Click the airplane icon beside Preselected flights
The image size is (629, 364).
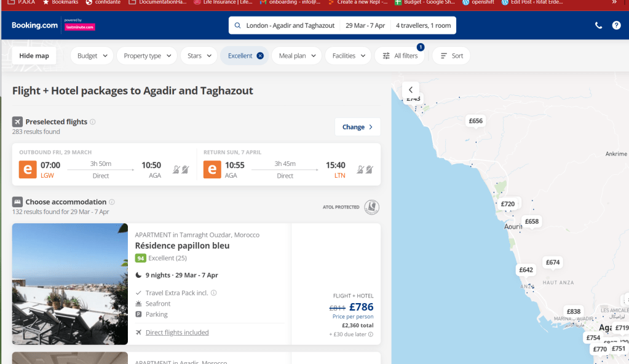(x=17, y=122)
